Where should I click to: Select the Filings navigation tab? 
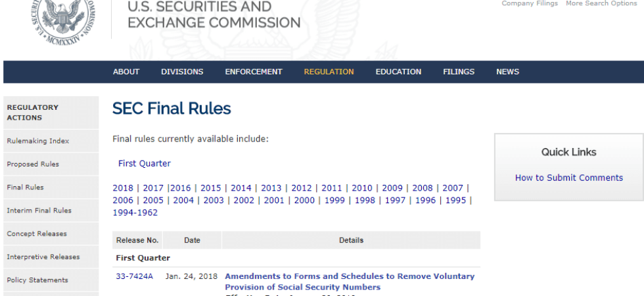(459, 72)
